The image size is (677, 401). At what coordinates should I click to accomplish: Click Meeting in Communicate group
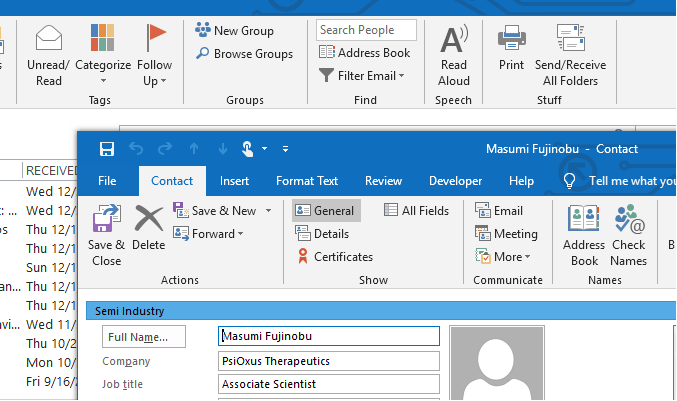[506, 234]
